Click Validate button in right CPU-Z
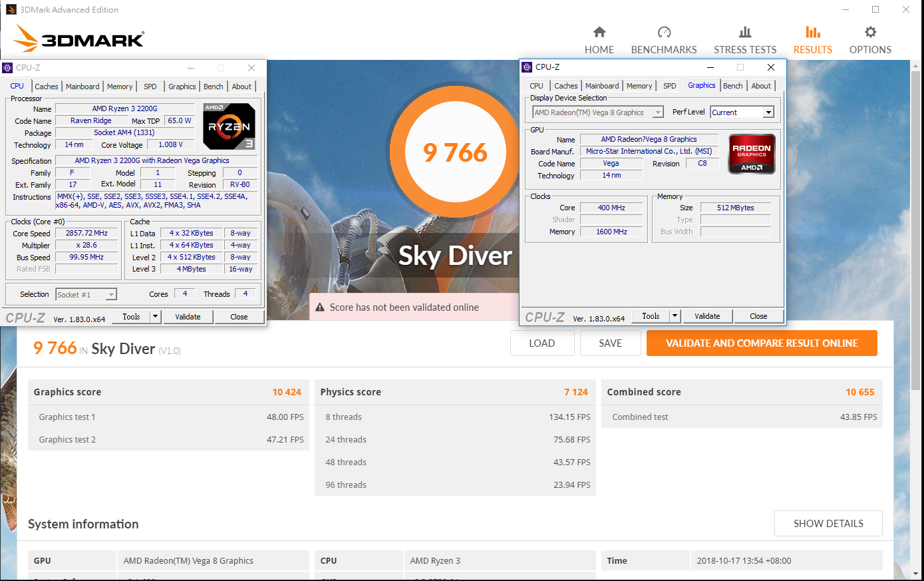 [708, 316]
